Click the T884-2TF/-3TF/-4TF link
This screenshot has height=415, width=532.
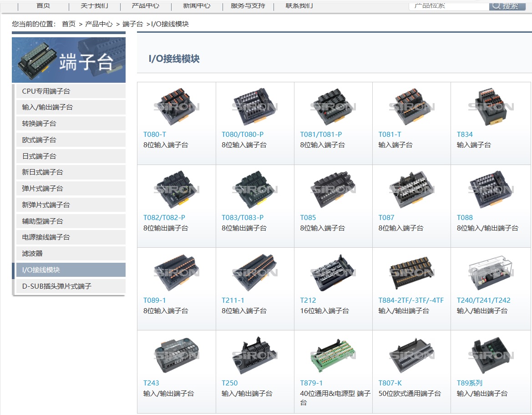[411, 300]
